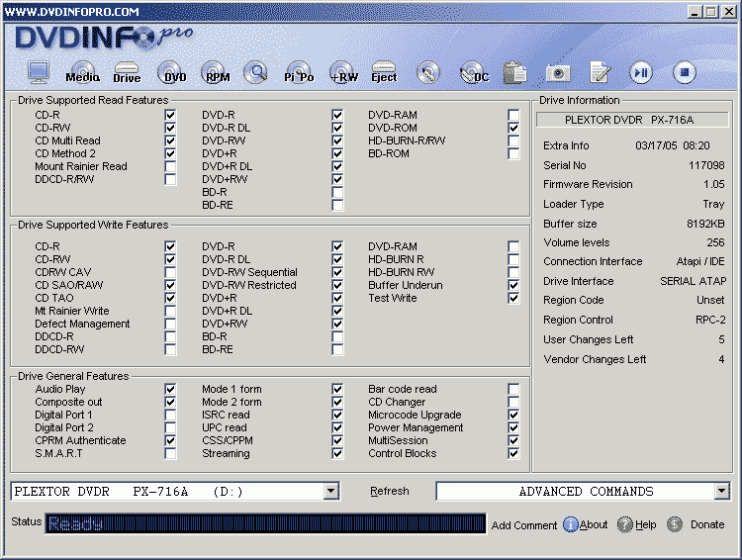Image resolution: width=742 pixels, height=560 pixels.
Task: Expand the ADVANCED COMMANDS dropdown arrow
Action: pos(721,492)
